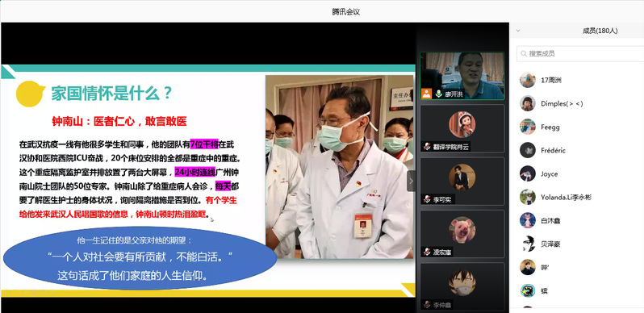
Task: Click Dimples(> <) avatar in list
Action: point(527,103)
